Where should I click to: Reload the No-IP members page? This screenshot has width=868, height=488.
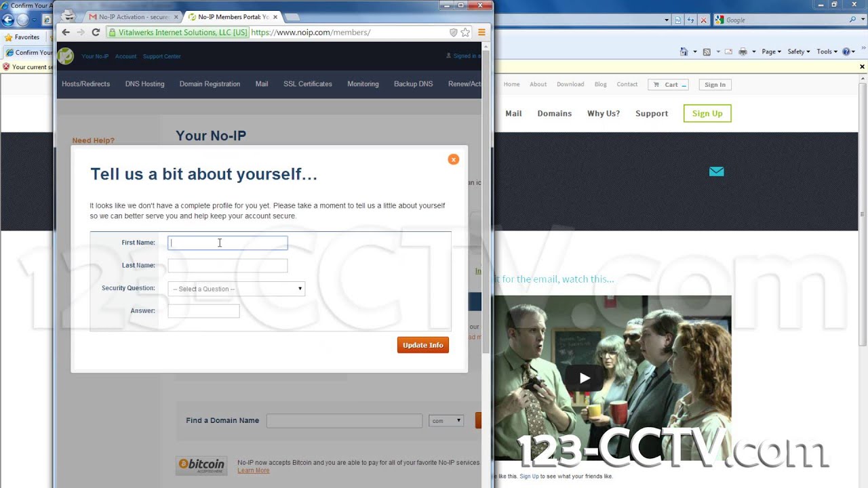[x=96, y=32]
